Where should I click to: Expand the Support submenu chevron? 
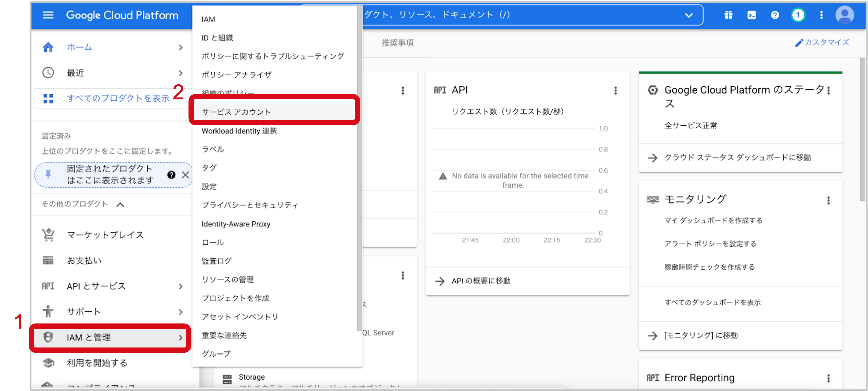pyautogui.click(x=181, y=312)
